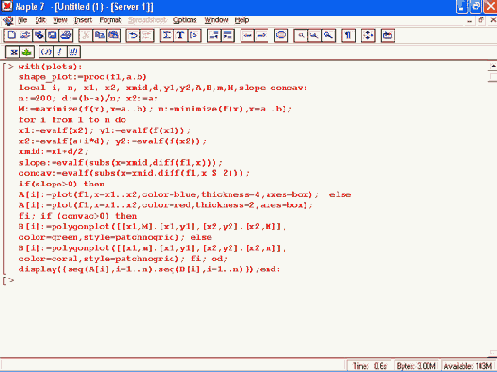
Task: Open the Maple document system menu icon
Action: pyautogui.click(x=8, y=21)
